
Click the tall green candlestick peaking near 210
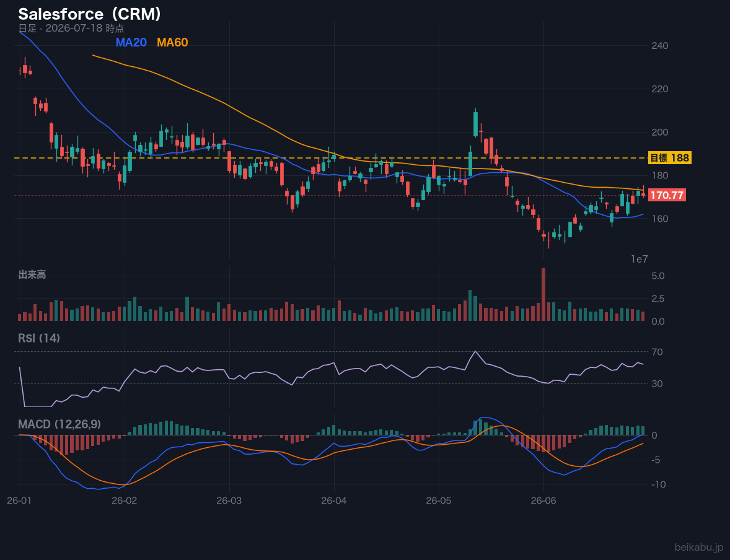475,123
